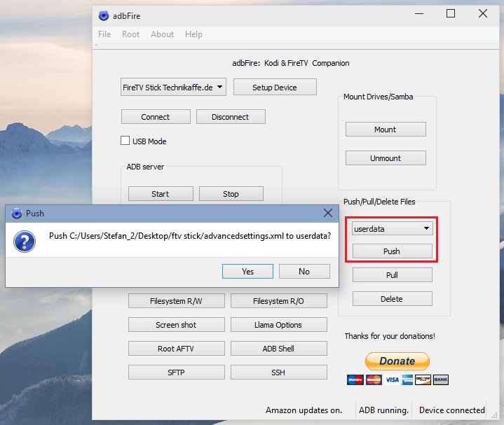
Task: Click 'Amazon updates on.' status text
Action: (x=304, y=410)
